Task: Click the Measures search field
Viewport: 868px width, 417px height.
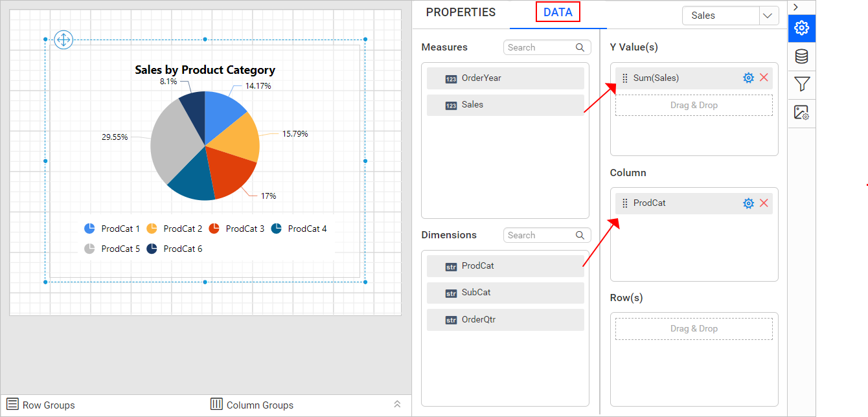Action: (x=547, y=47)
